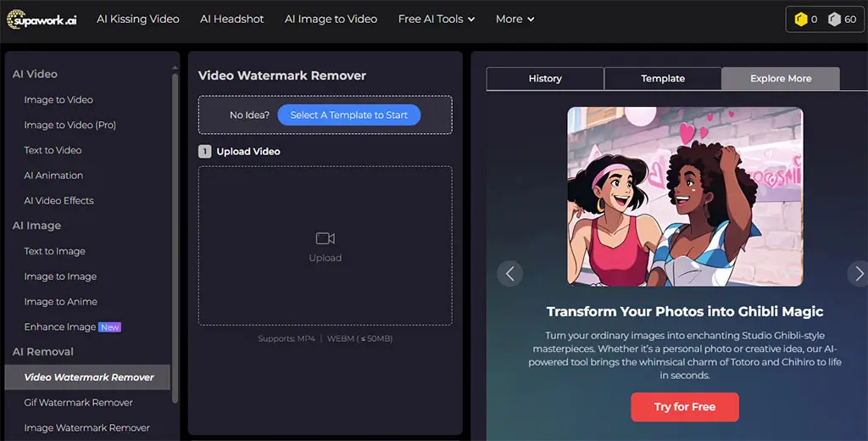Click the supawork.ai logo
The height and width of the screenshot is (441, 868).
pos(42,20)
